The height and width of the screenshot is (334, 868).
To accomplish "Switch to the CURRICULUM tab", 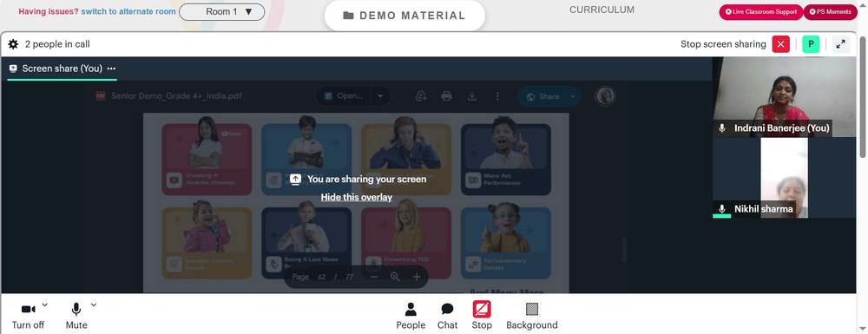I will tap(602, 10).
